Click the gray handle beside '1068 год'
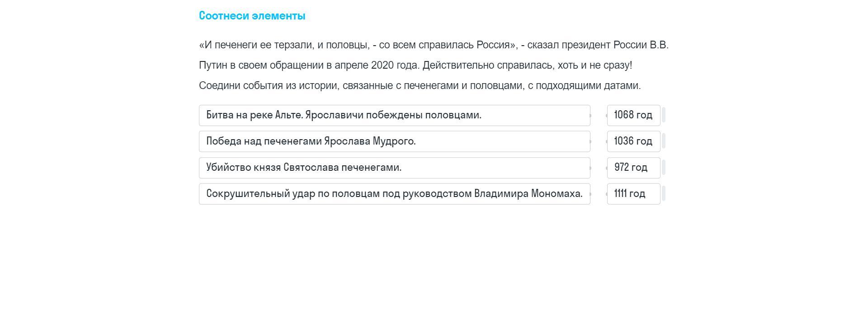Screen dimensions: 868x314 point(664,115)
